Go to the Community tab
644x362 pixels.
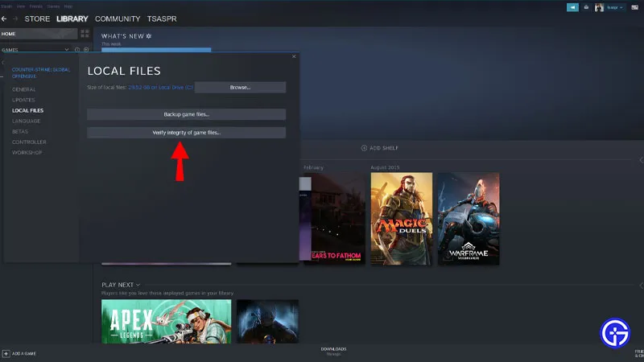118,19
